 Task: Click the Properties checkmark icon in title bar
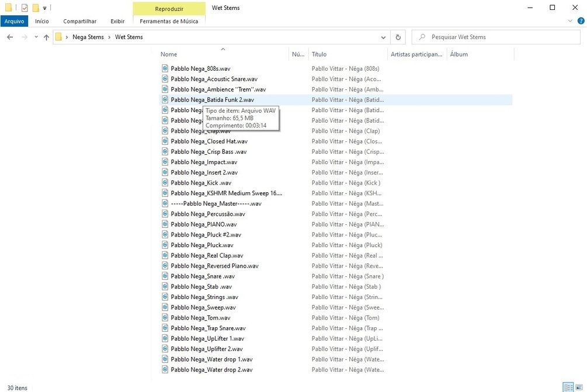tap(25, 8)
